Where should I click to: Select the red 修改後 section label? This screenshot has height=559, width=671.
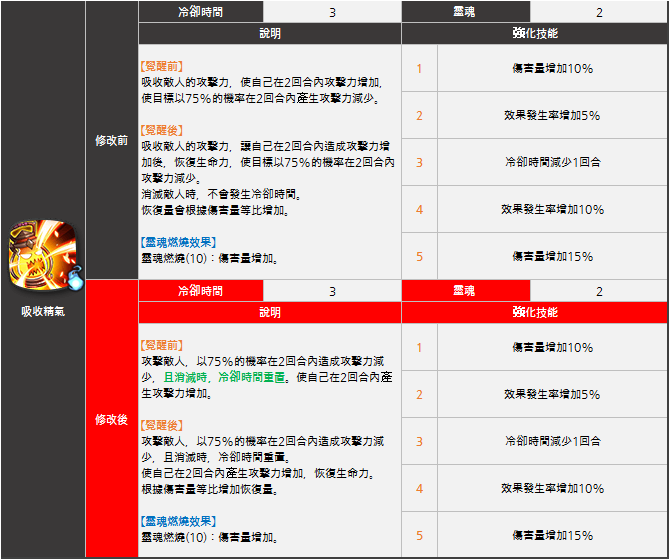[x=111, y=419]
